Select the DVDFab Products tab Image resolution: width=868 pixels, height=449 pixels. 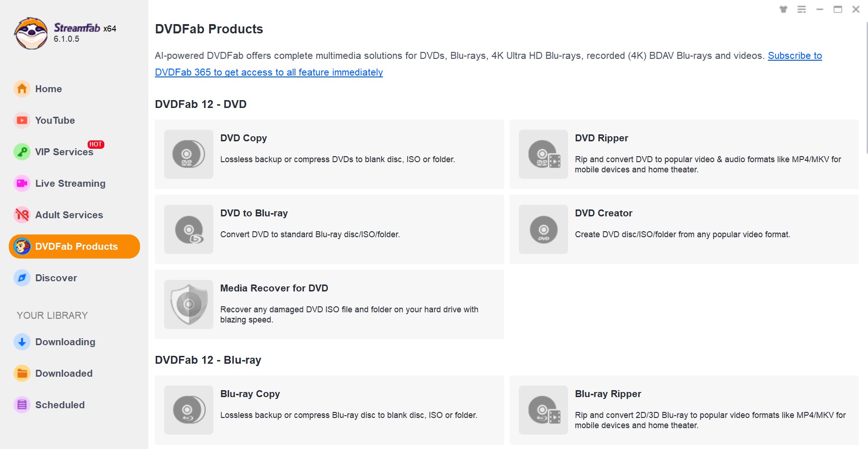[74, 246]
